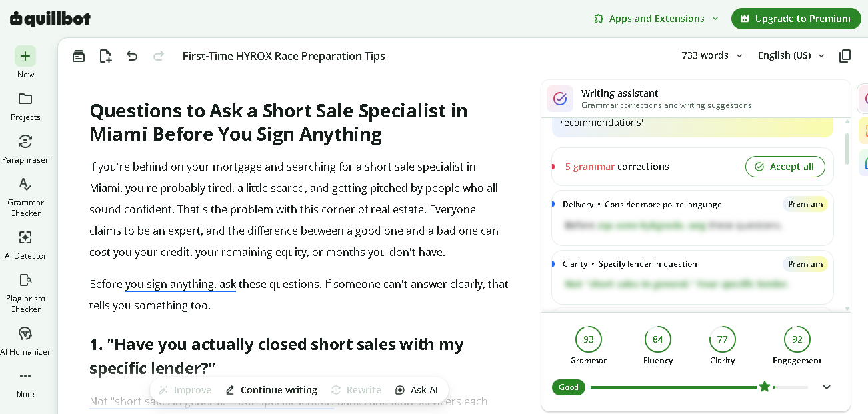Create a new document with the New icon
Screen dimensions: 868x414
tap(25, 56)
